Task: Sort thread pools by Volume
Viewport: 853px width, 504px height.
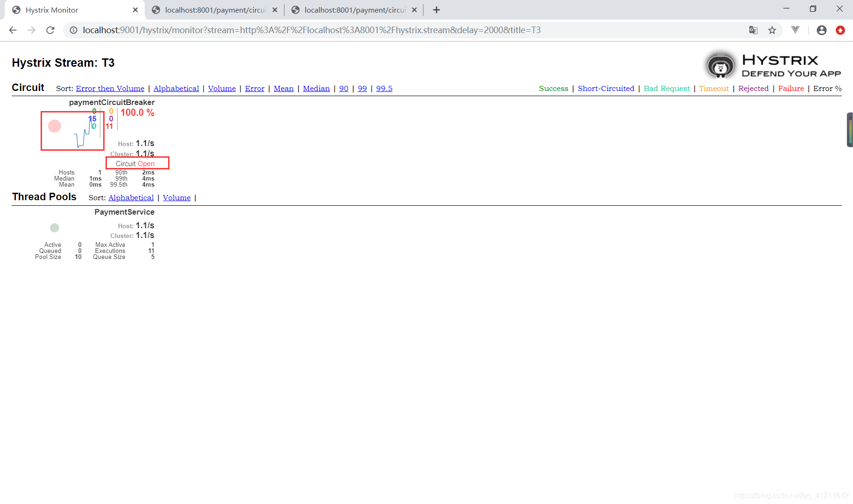Action: (x=176, y=198)
